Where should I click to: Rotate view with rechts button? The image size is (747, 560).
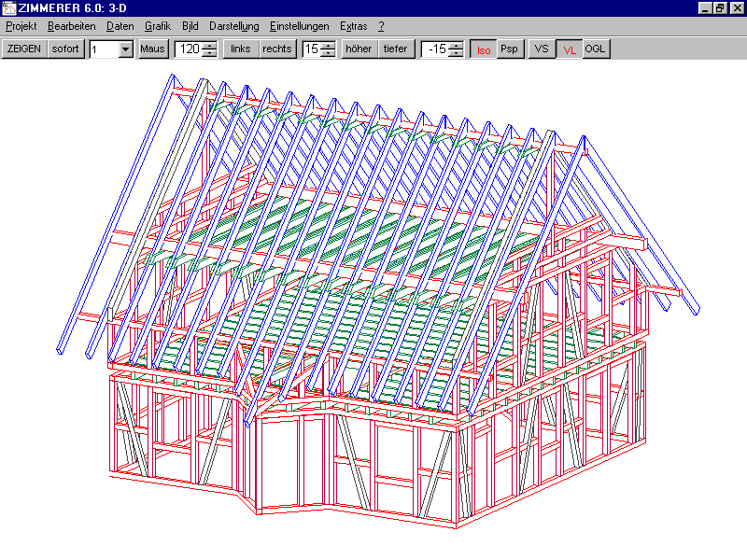(x=277, y=49)
